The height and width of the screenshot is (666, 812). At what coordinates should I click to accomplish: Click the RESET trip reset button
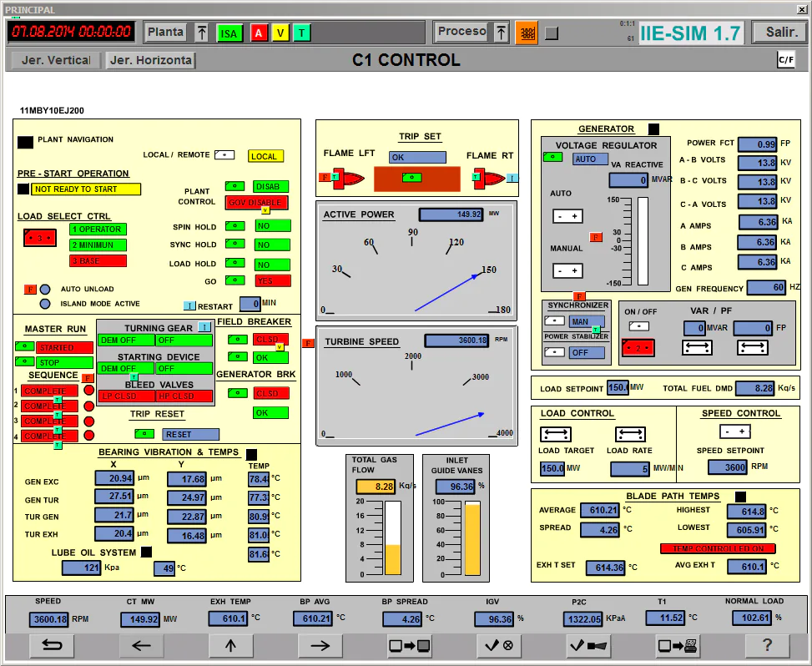tap(190, 434)
